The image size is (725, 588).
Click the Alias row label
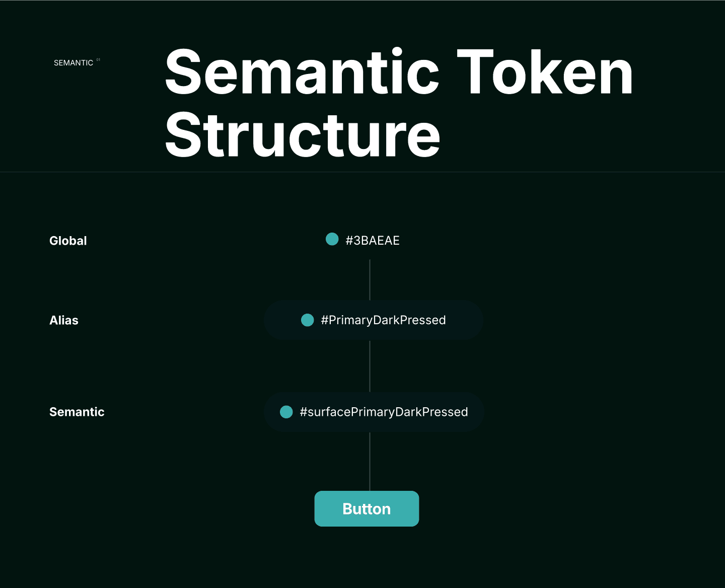tap(64, 320)
